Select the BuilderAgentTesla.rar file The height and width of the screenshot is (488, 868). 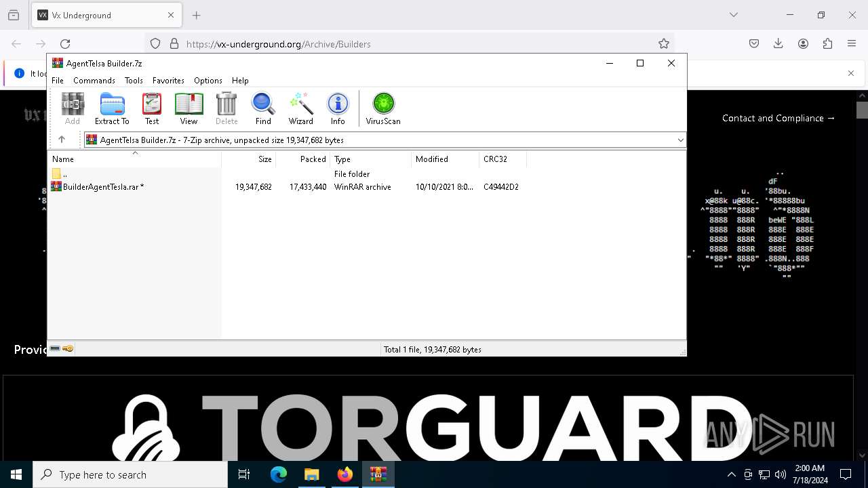pyautogui.click(x=102, y=186)
